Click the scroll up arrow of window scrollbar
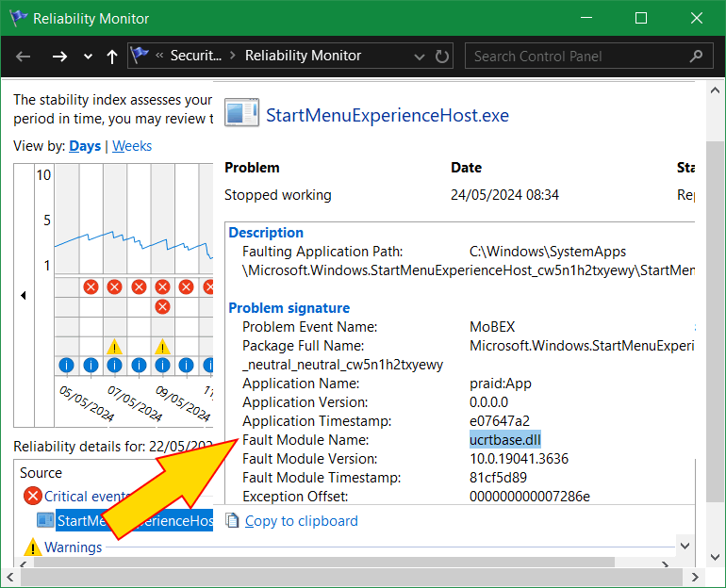 716,90
